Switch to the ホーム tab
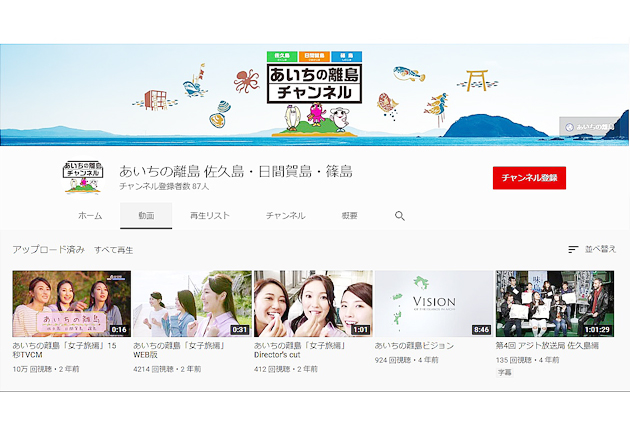The height and width of the screenshot is (430, 630). click(x=90, y=216)
